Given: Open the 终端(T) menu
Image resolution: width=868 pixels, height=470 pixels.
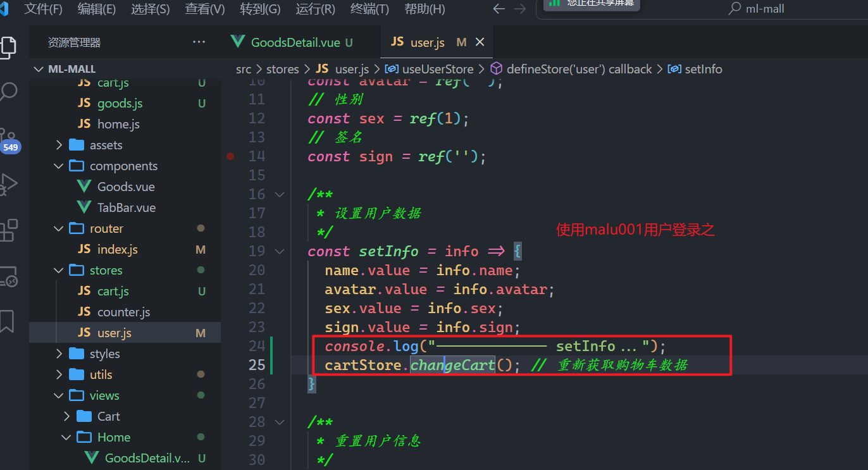Looking at the screenshot, I should click(x=369, y=9).
